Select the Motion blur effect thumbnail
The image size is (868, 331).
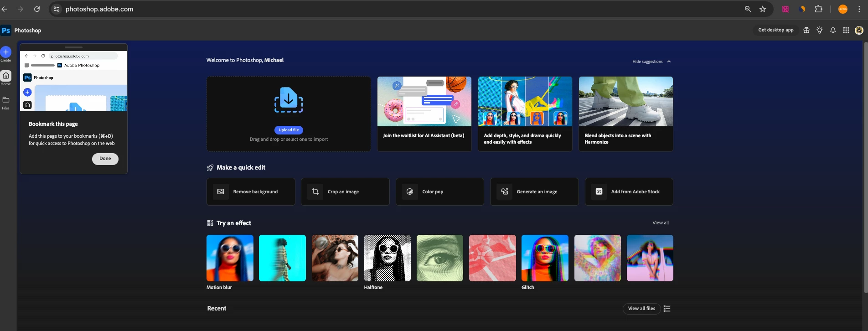(x=230, y=258)
